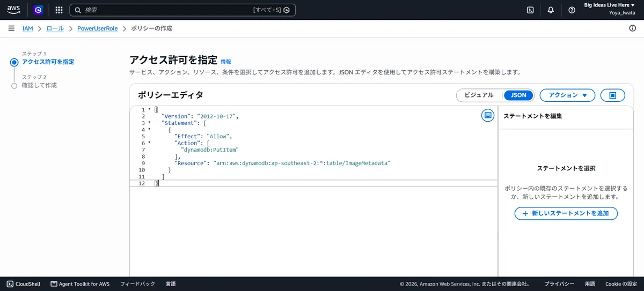Open the AWS home logo
Image resolution: width=644 pixels, height=291 pixels.
pos(13,10)
